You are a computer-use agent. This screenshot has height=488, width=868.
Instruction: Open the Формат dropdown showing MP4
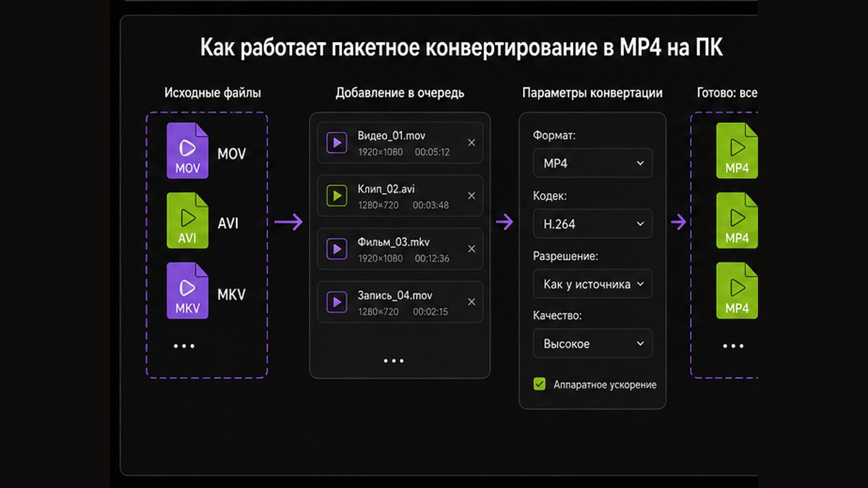coord(593,163)
